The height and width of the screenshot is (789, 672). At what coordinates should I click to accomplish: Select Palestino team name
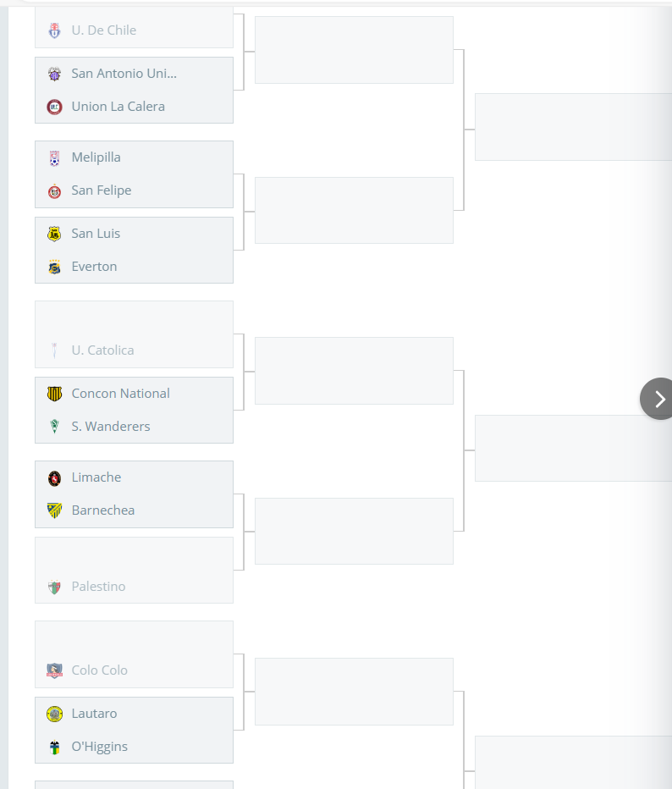(98, 587)
